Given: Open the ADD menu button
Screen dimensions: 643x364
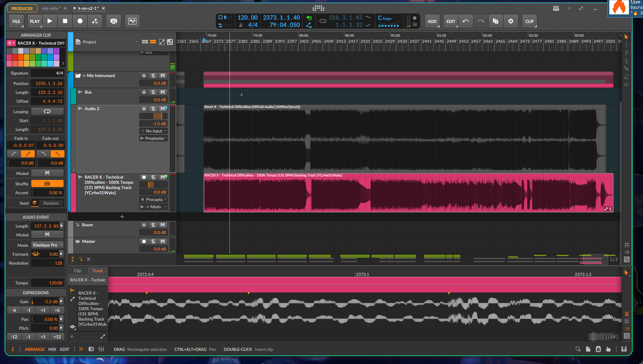Looking at the screenshot, I should coord(432,21).
